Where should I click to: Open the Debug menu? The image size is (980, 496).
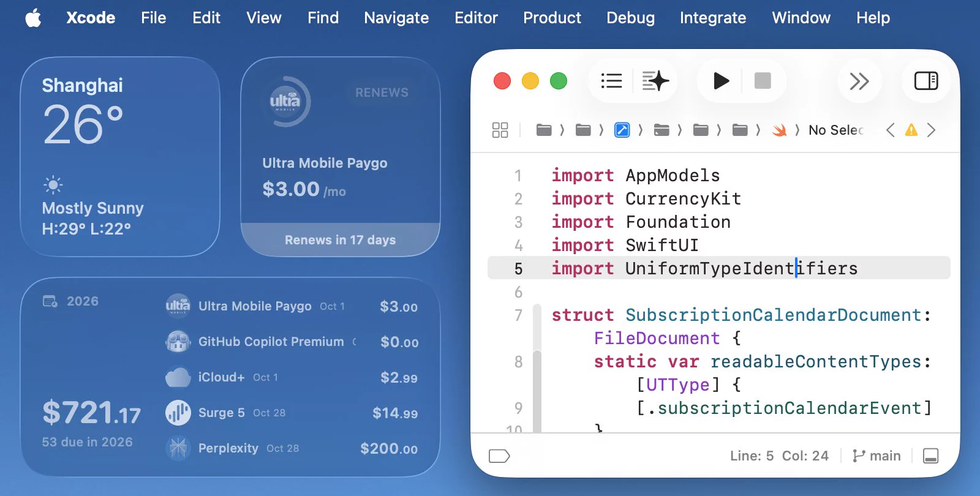pyautogui.click(x=630, y=18)
